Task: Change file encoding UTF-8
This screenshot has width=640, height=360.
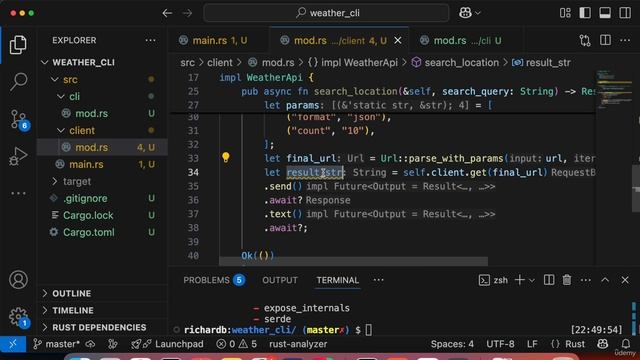Action: [x=500, y=344]
